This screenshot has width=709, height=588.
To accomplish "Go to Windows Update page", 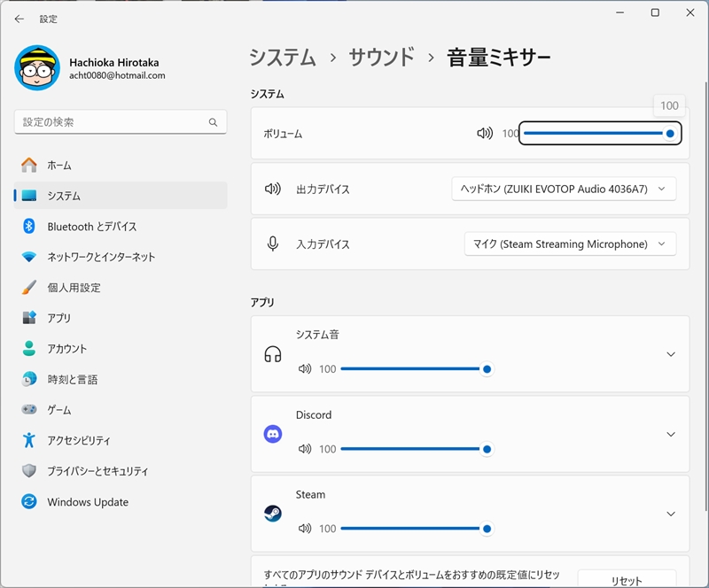I will (88, 502).
